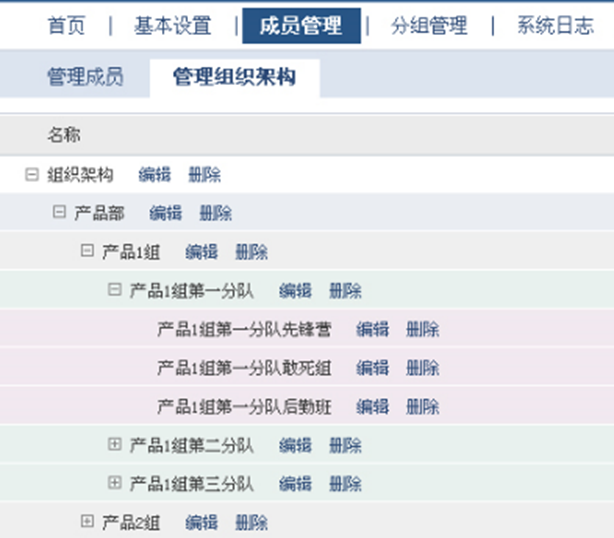Go to 基本设置 in navigation
This screenshot has width=614, height=538.
tap(173, 26)
